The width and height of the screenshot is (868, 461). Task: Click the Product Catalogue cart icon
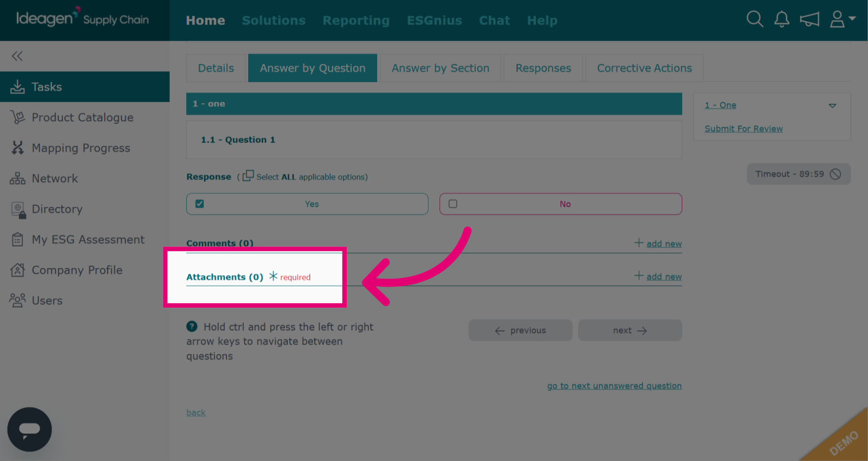pos(17,117)
